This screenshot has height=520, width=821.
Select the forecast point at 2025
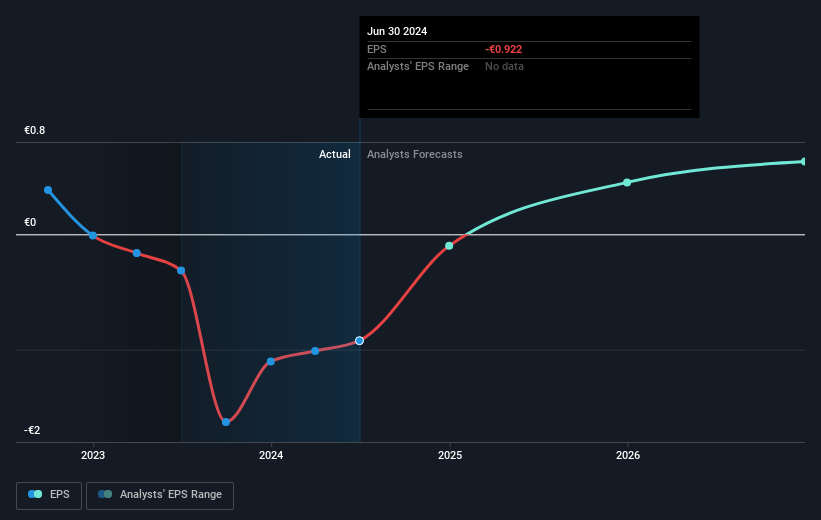(449, 246)
